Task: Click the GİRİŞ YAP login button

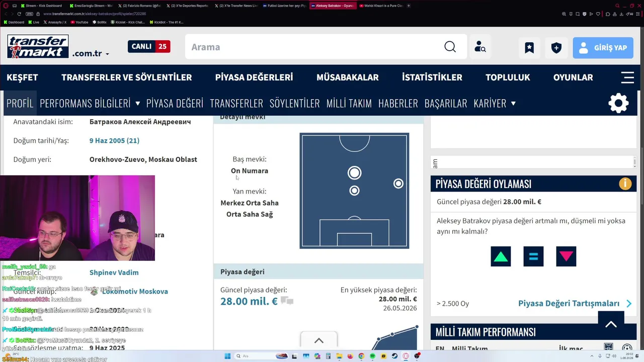Action: (603, 48)
